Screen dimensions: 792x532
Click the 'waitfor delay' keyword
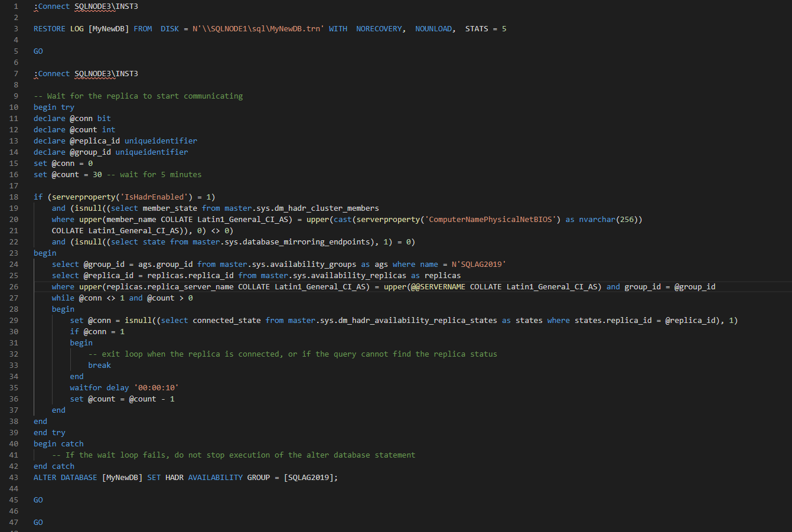coord(100,387)
